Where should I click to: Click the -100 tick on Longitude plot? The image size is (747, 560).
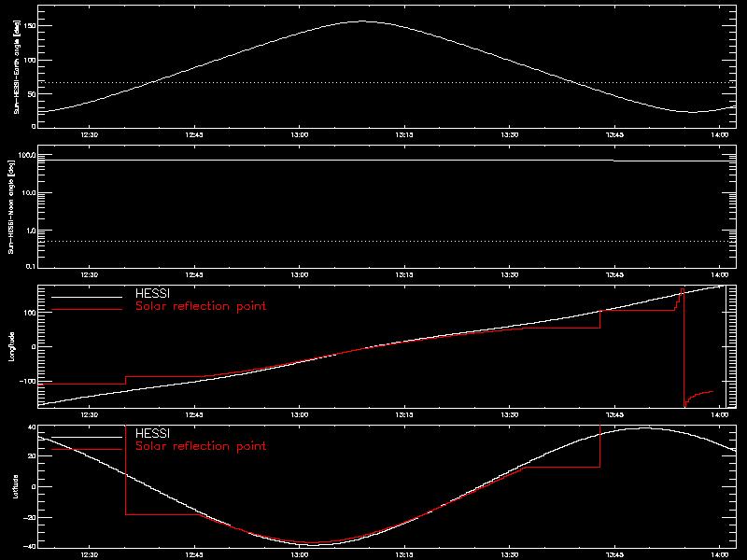coord(28,381)
